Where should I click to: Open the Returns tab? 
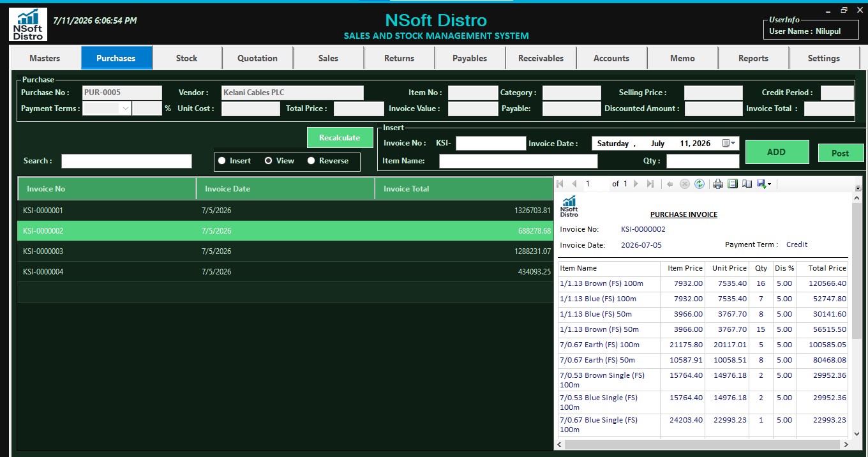400,58
